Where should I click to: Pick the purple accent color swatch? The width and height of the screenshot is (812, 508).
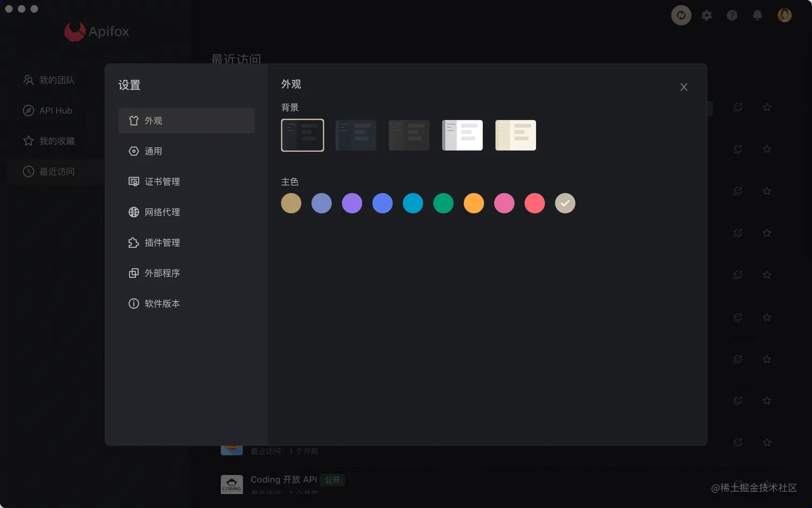click(352, 203)
